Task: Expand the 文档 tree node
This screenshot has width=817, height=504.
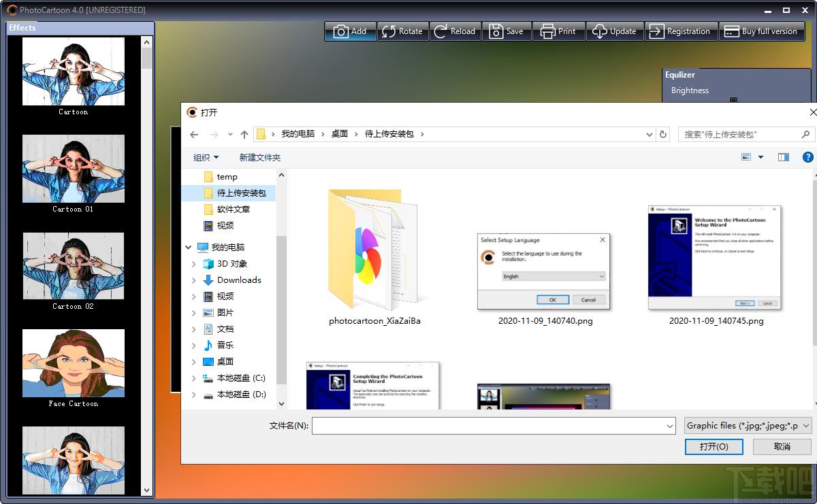Action: [x=194, y=329]
